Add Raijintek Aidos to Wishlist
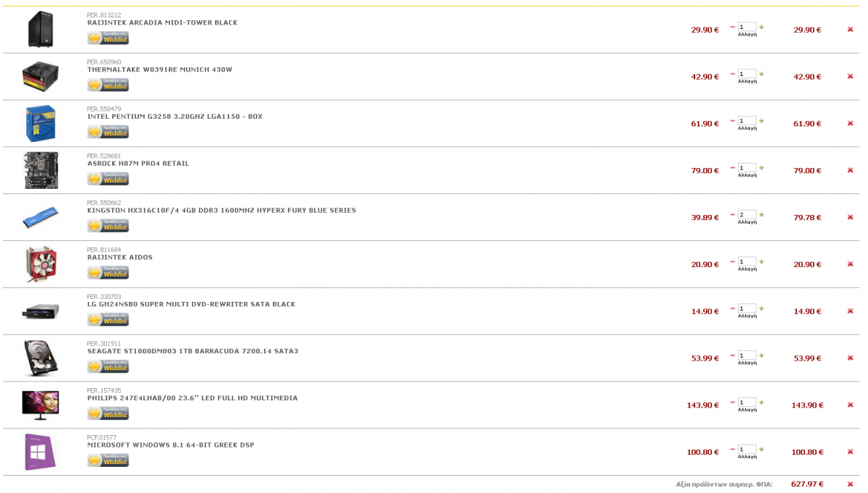 coord(108,273)
